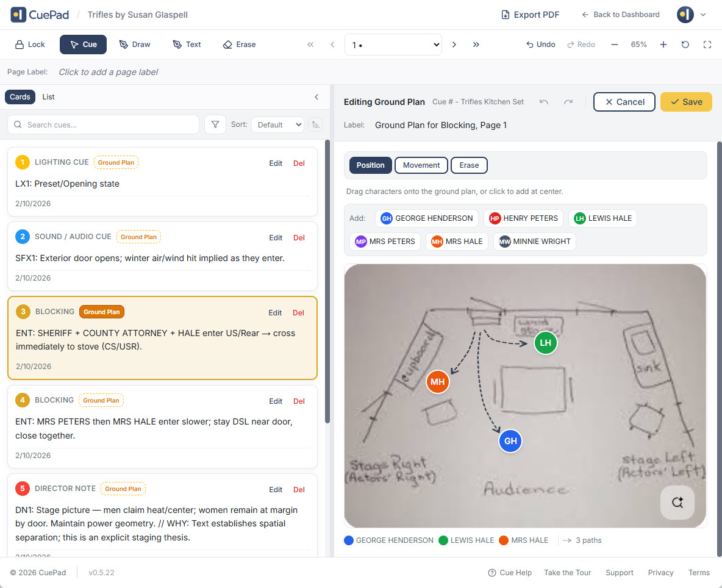Image resolution: width=722 pixels, height=588 pixels.
Task: Toggle the Lock mode
Action: point(29,45)
